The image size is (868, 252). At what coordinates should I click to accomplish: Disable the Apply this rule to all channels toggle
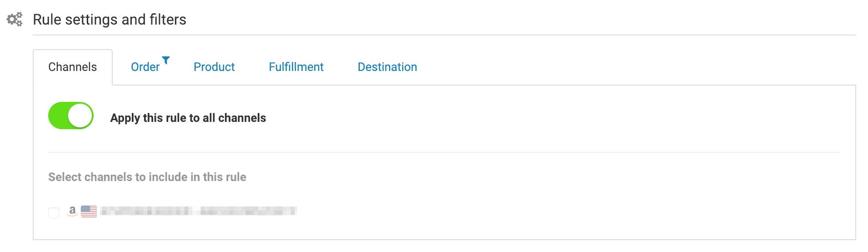pos(71,116)
